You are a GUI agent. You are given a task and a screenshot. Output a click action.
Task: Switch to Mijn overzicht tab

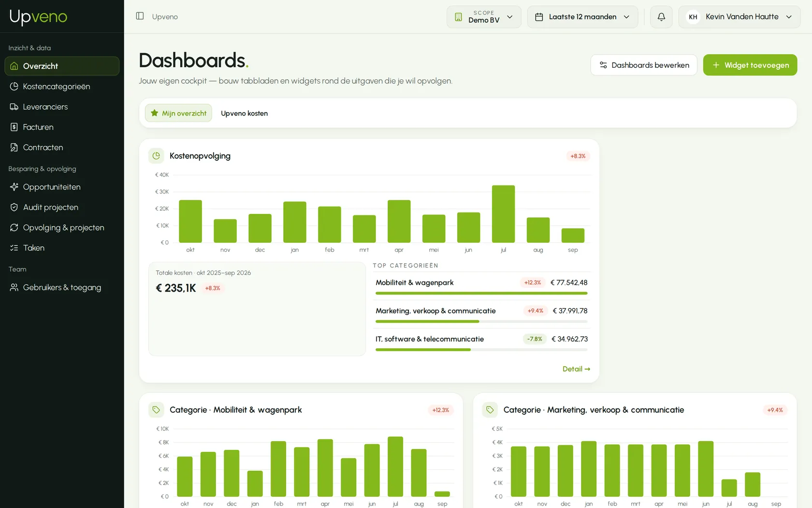click(178, 113)
